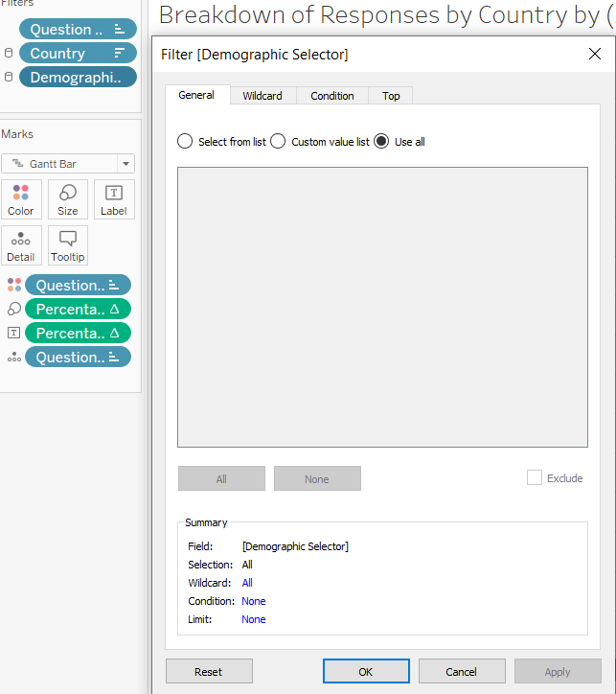
Task: Click the label icon beside second Percenta pill
Action: pos(13,334)
